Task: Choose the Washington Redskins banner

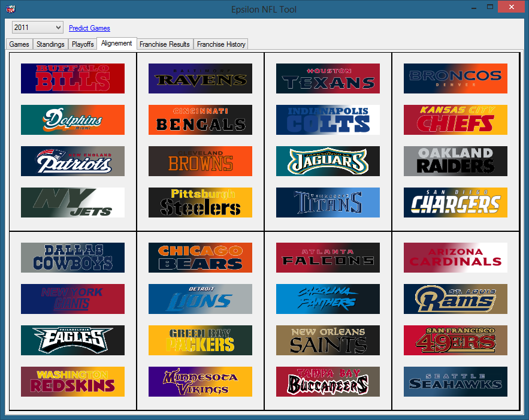Action: coord(72,382)
